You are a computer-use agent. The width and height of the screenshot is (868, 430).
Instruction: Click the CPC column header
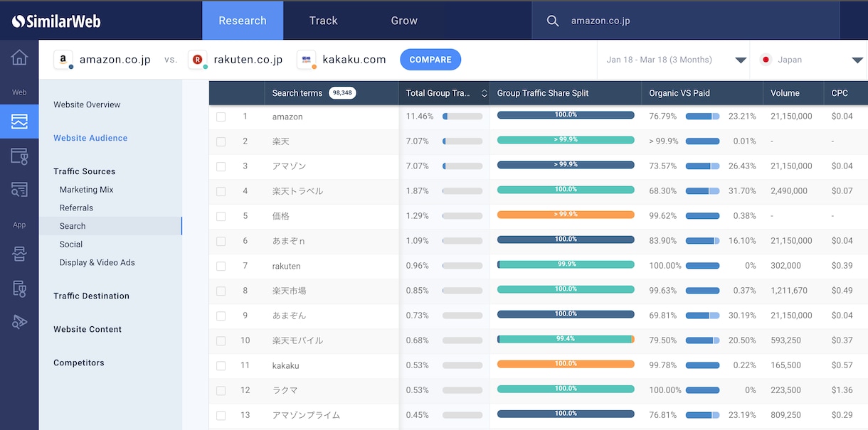[x=840, y=93]
